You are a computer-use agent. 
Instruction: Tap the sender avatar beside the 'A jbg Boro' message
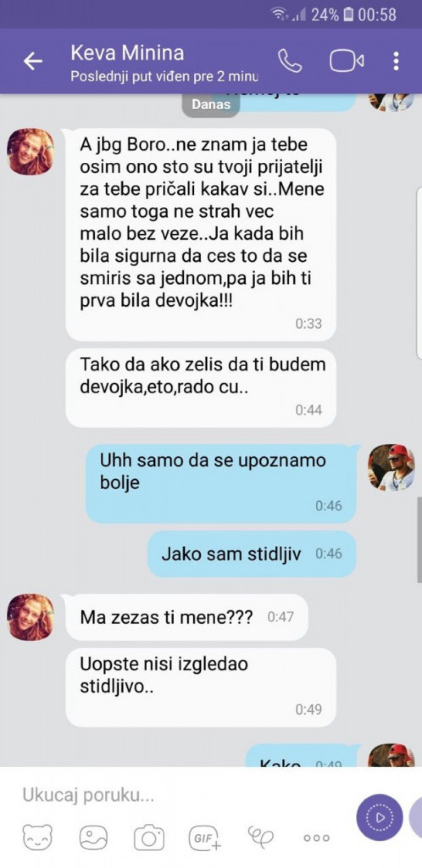(x=30, y=151)
